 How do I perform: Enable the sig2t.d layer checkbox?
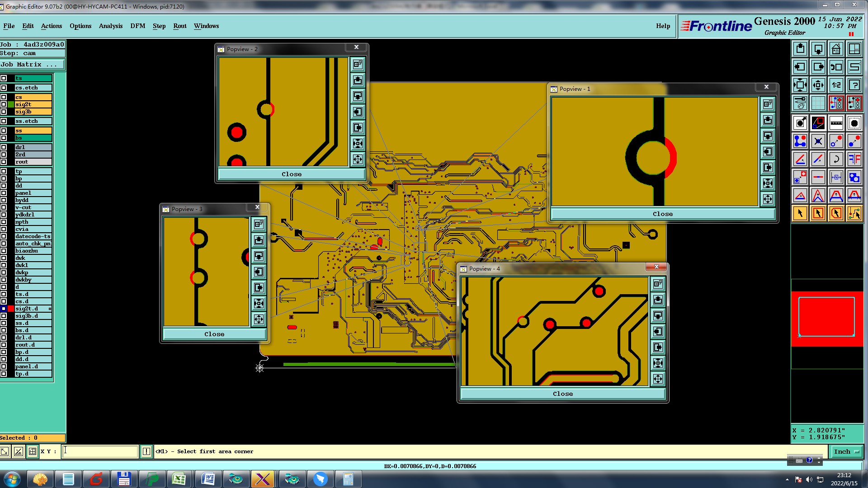(x=4, y=309)
